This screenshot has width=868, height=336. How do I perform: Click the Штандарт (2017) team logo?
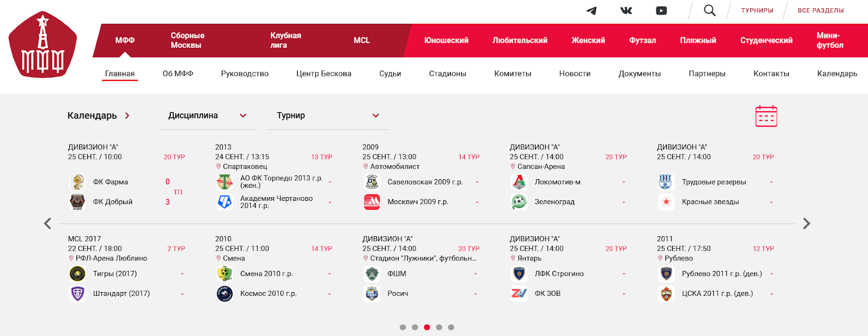pos(78,294)
